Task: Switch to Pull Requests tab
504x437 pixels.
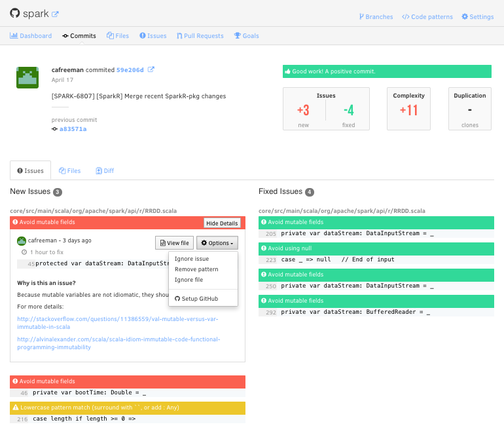Action: [200, 36]
